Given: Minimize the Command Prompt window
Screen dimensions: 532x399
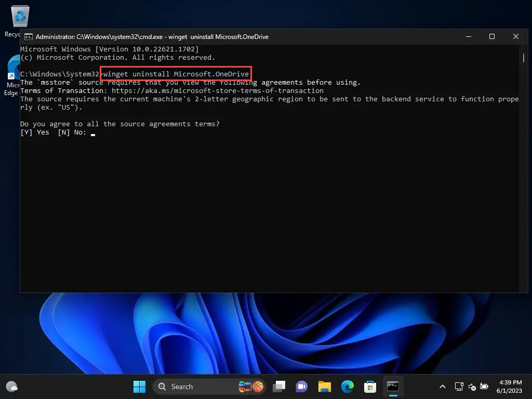Looking at the screenshot, I should click(469, 37).
